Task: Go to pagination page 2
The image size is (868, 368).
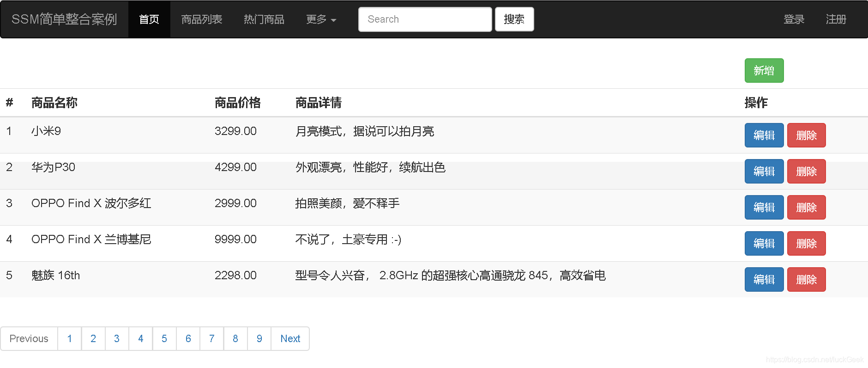Action: [93, 339]
